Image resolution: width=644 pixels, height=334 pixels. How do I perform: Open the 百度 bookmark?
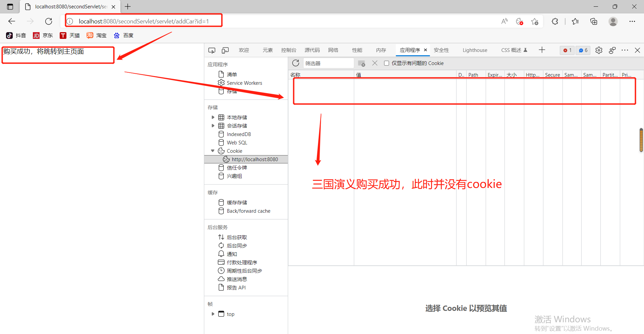coord(123,36)
